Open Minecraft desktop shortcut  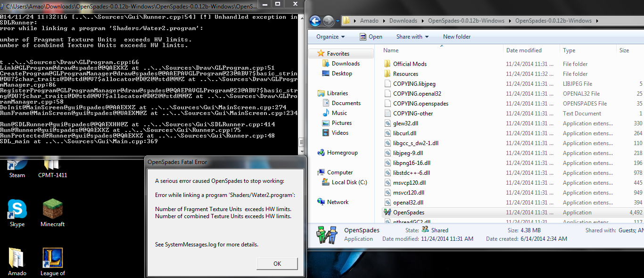[52, 213]
